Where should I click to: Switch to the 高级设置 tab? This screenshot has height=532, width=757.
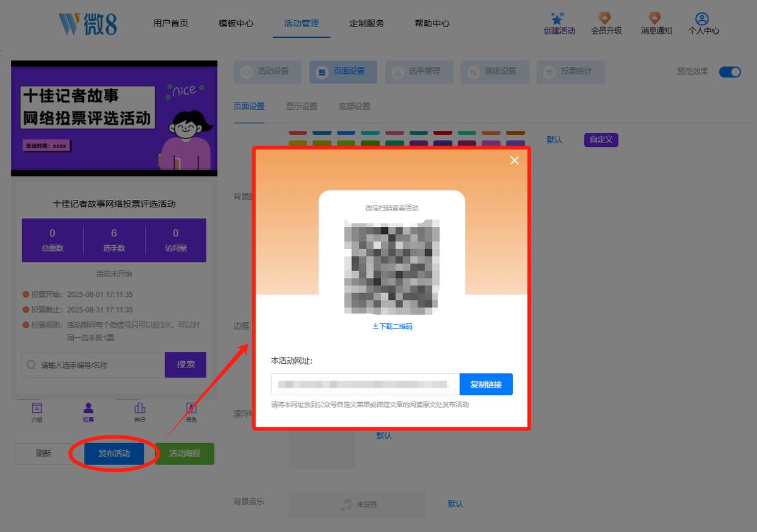coord(495,72)
